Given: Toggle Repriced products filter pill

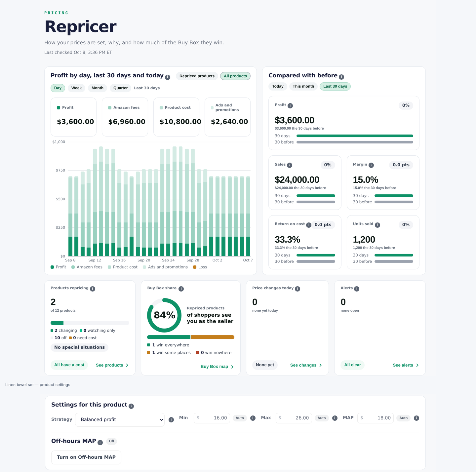Looking at the screenshot, I should pyautogui.click(x=197, y=76).
